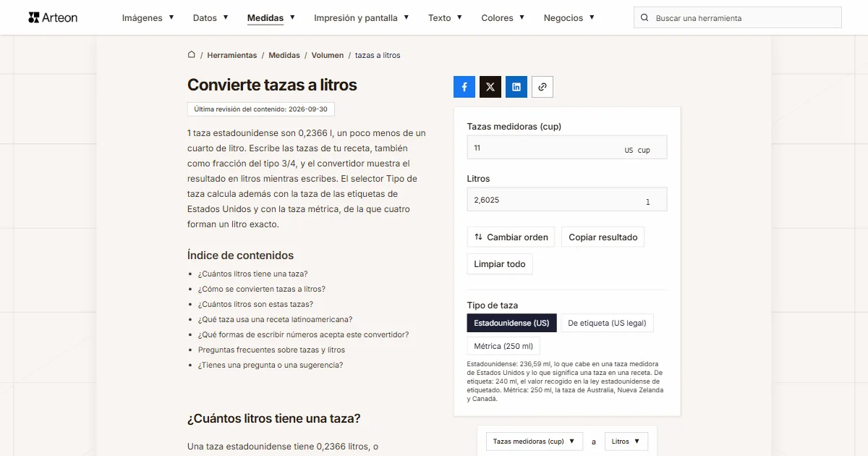Share page on LinkedIn
868x456 pixels.
pos(516,87)
